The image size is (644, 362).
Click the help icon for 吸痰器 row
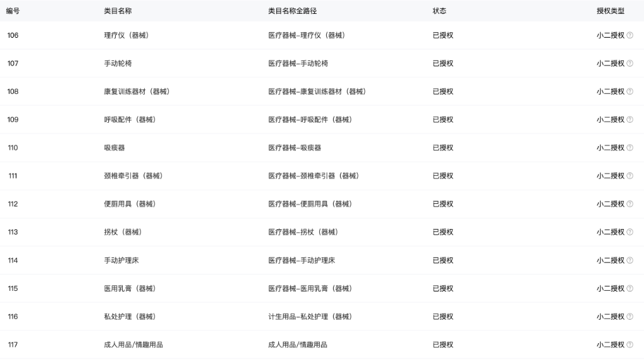[630, 148]
